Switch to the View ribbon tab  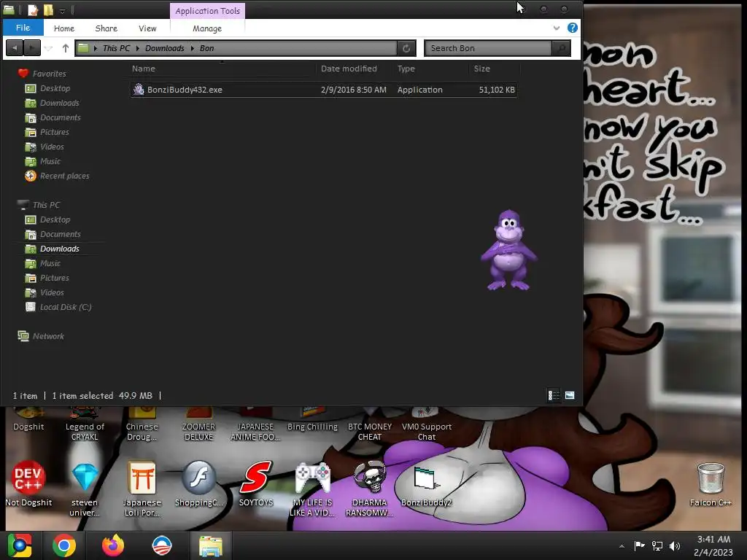tap(147, 28)
